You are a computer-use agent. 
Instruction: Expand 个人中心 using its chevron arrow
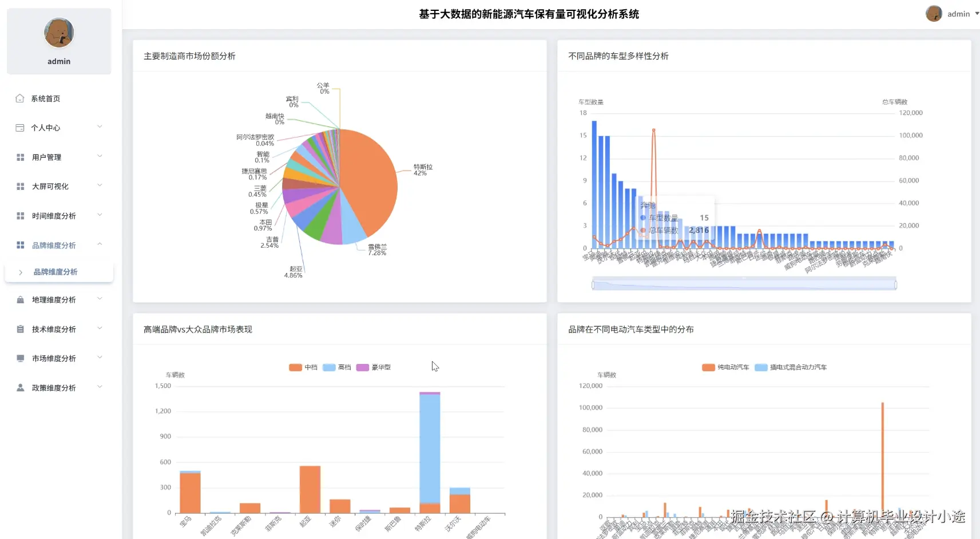pyautogui.click(x=100, y=127)
